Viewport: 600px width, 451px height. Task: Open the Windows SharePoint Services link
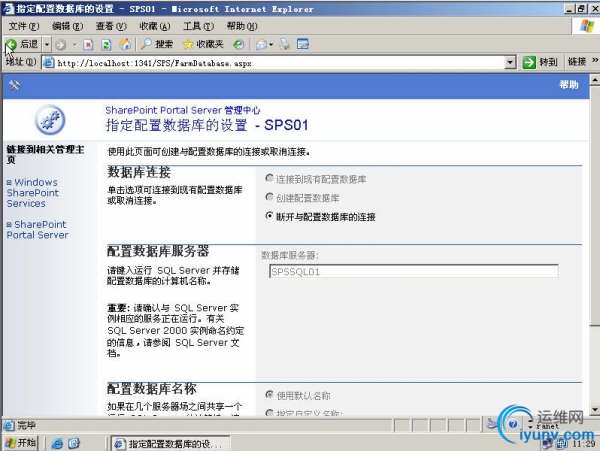point(33,193)
